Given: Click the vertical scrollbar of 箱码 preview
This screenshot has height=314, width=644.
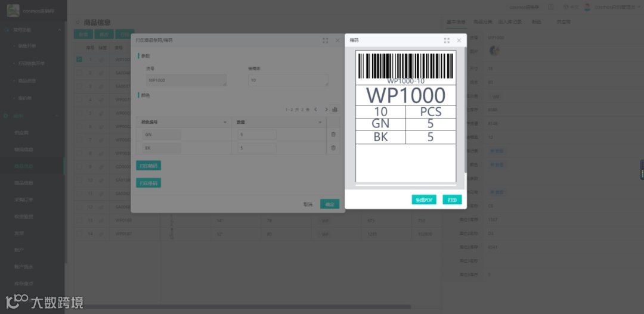Looking at the screenshot, I should click(x=465, y=110).
